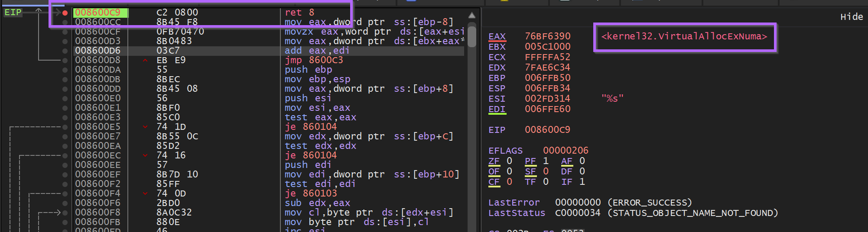This screenshot has height=232, width=868.
Task: Click the PF flag label
Action: (x=530, y=161)
